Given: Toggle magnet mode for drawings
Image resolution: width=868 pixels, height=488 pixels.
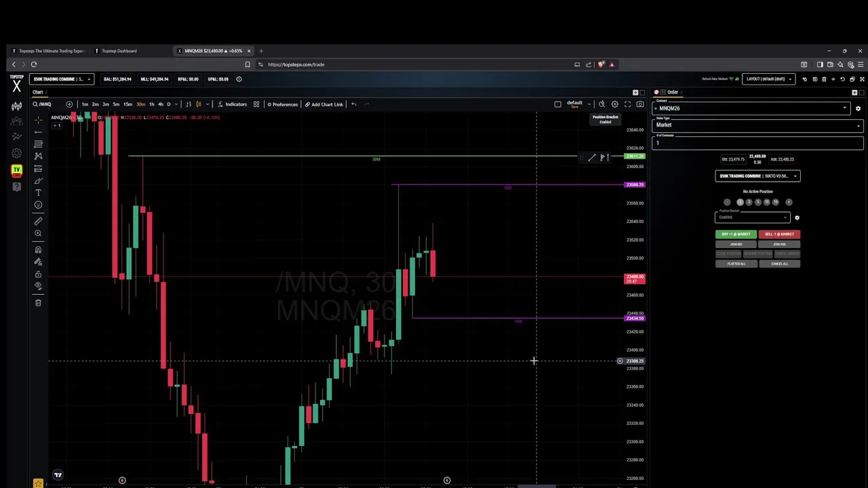Looking at the screenshot, I should pyautogui.click(x=38, y=249).
